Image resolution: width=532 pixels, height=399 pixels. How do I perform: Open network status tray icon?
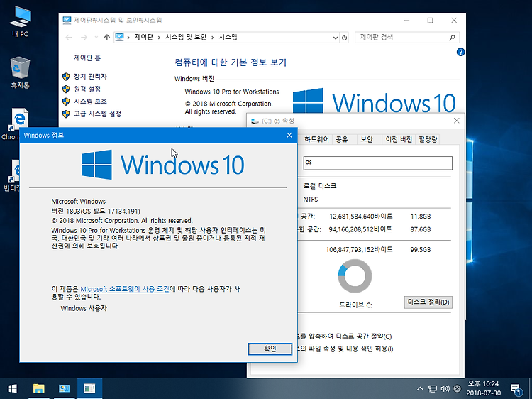(433, 388)
